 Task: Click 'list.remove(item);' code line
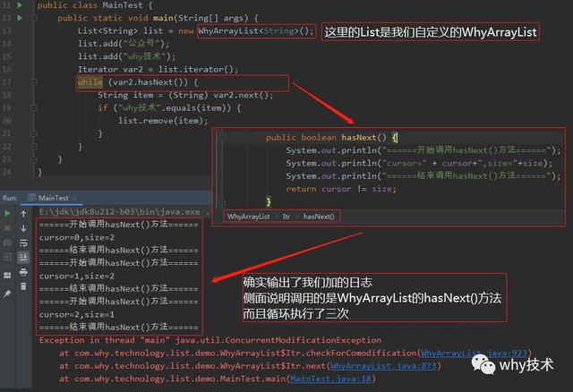(163, 121)
